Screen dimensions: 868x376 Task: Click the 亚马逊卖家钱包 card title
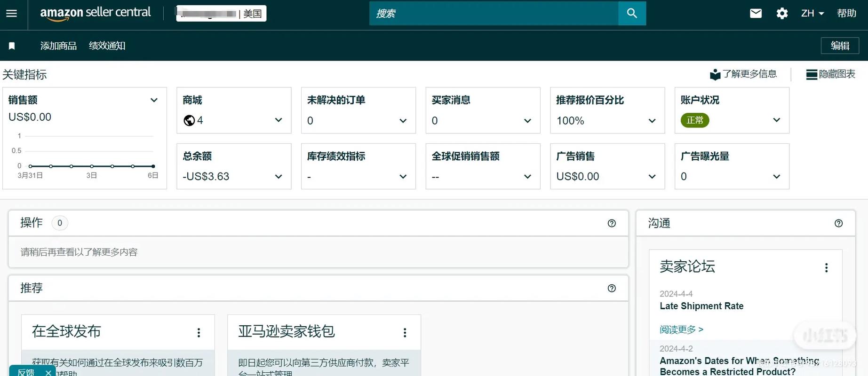287,331
